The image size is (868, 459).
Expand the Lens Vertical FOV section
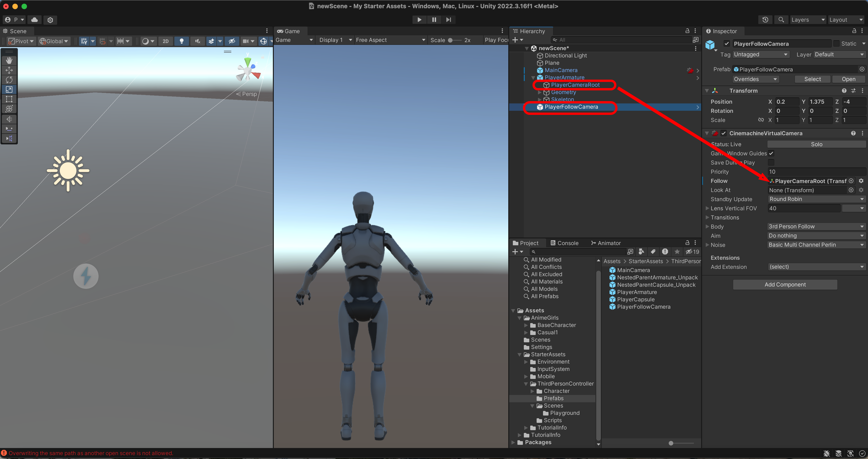707,208
